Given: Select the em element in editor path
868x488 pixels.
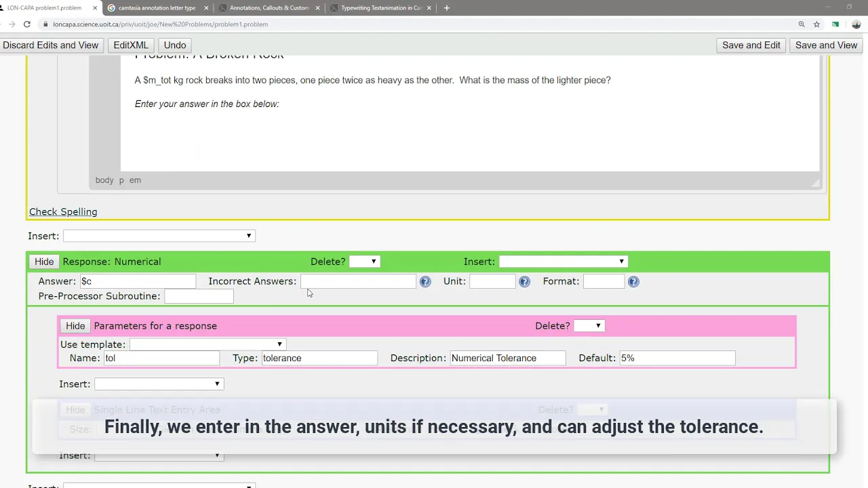Looking at the screenshot, I should [x=135, y=180].
